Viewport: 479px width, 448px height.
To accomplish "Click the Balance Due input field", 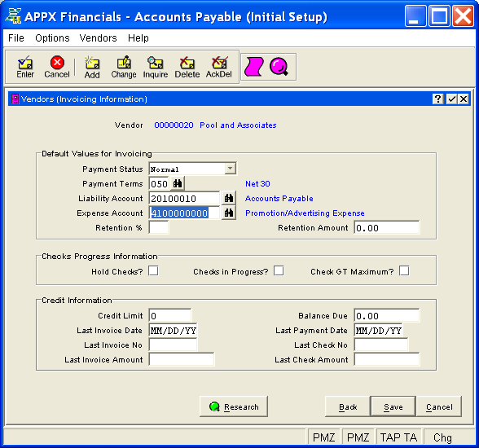I will [387, 315].
